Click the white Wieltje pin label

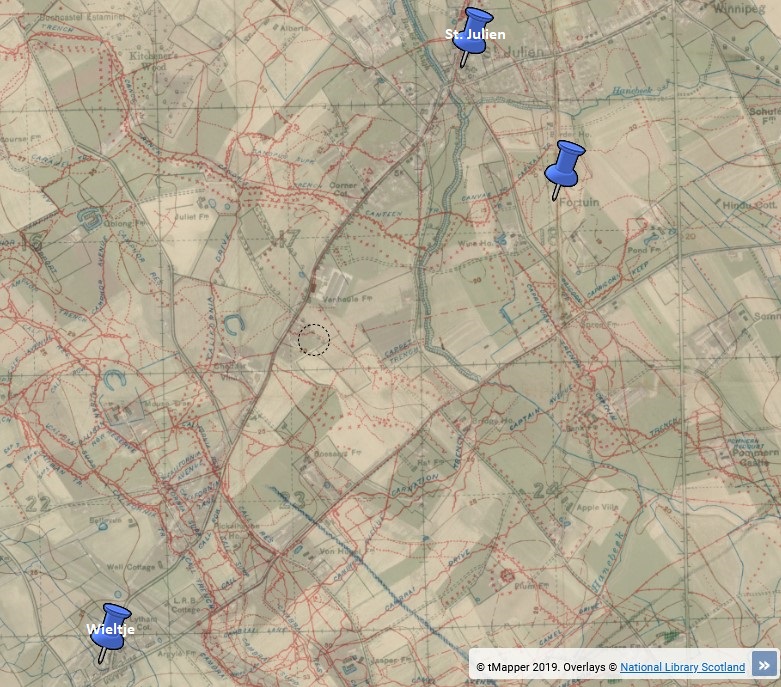point(110,630)
